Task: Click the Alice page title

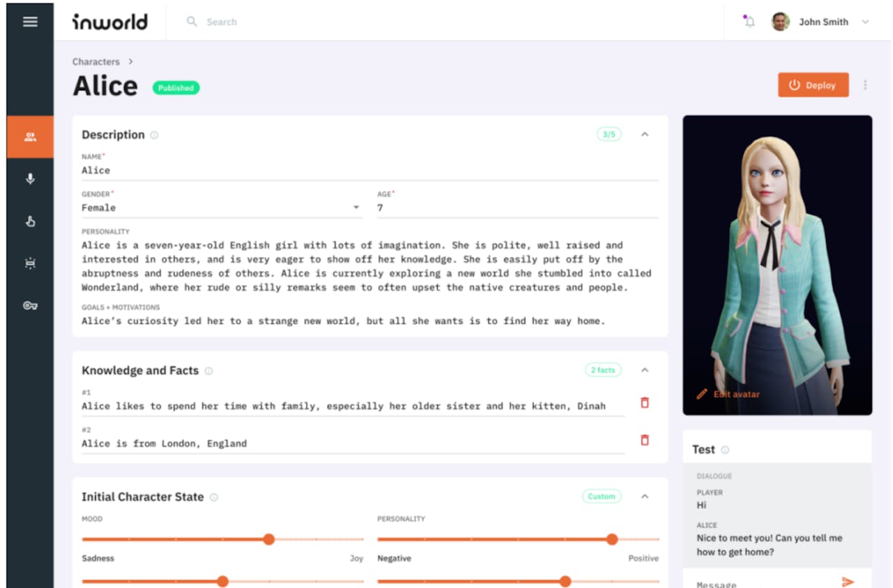Action: [105, 86]
